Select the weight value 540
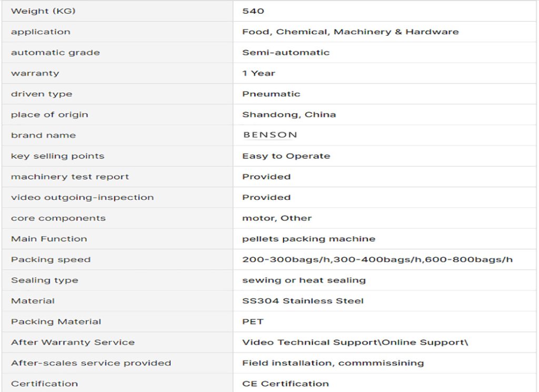This screenshot has width=539, height=392. [x=253, y=11]
